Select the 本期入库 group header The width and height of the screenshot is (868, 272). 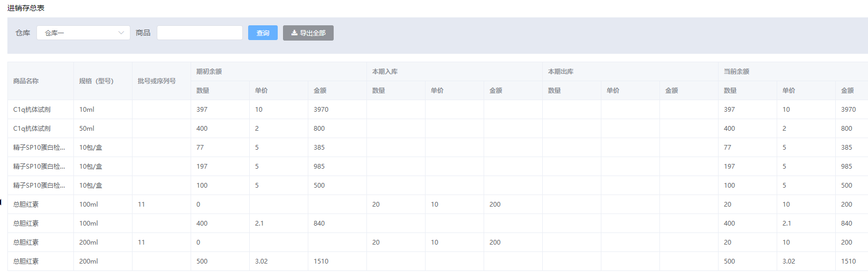pyautogui.click(x=385, y=72)
